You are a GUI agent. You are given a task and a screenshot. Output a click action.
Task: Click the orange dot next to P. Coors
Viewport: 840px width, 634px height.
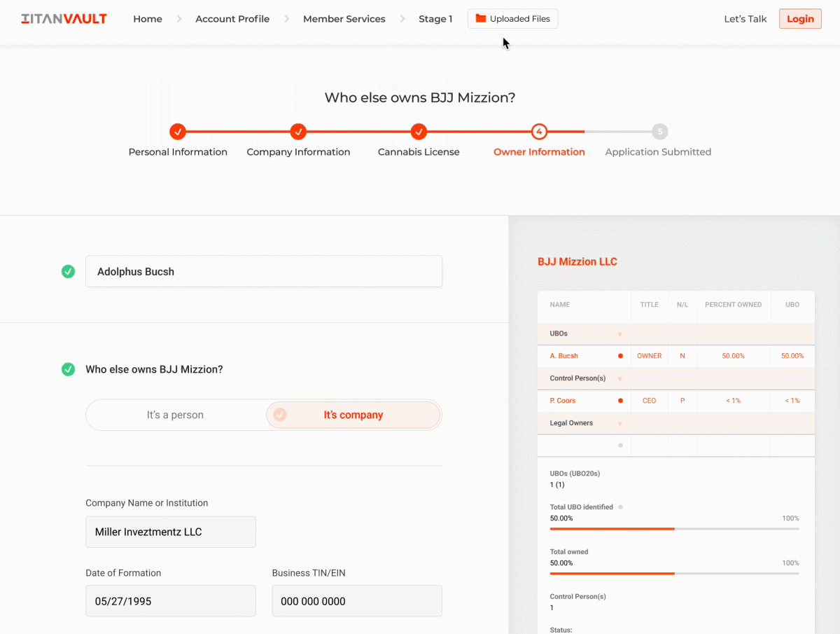[x=620, y=401]
